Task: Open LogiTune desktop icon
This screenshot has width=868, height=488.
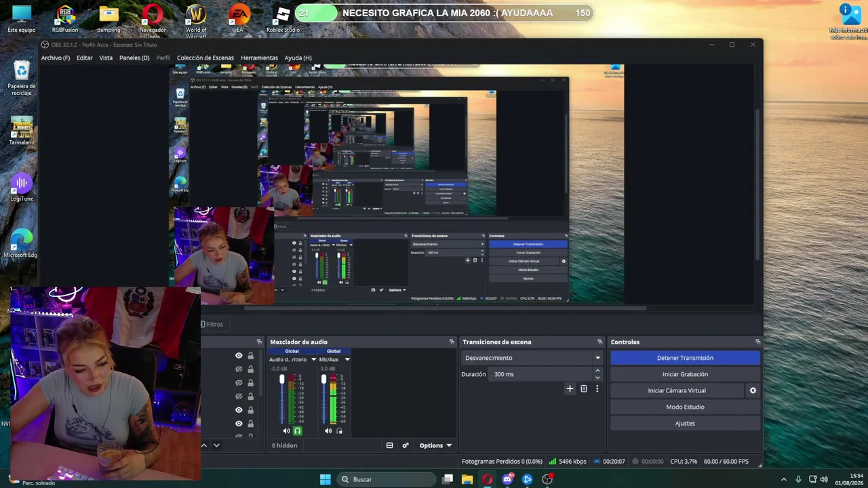Action: pyautogui.click(x=22, y=188)
